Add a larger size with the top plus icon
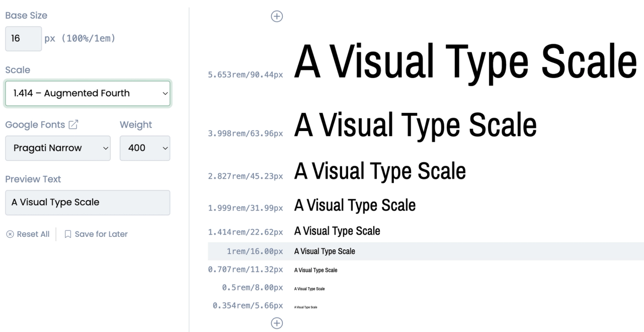The width and height of the screenshot is (644, 332). (277, 16)
